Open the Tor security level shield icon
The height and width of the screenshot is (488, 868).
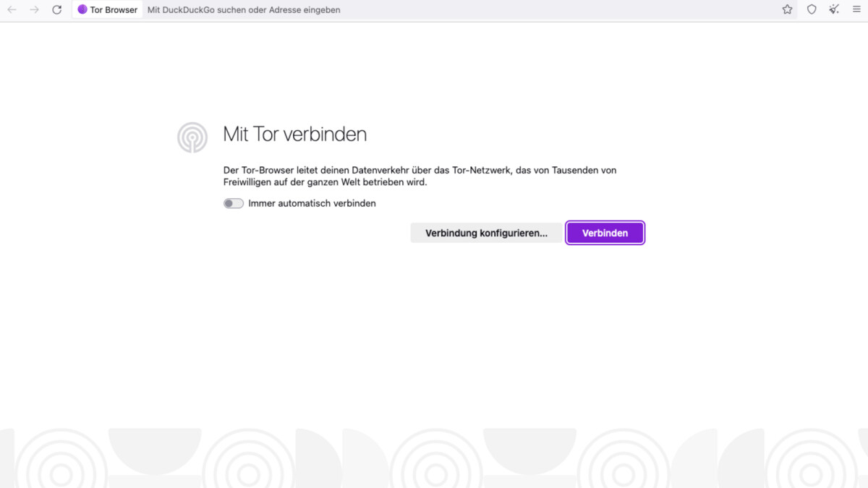[812, 9]
